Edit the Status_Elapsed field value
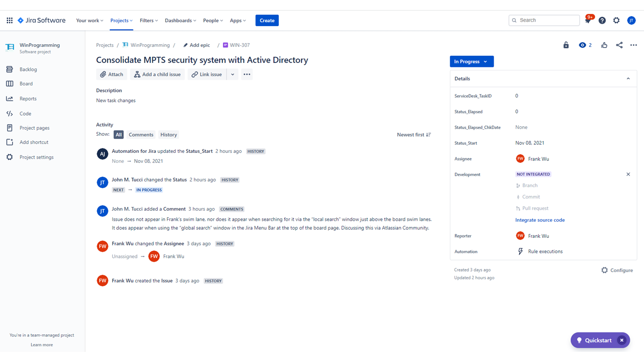This screenshot has width=644, height=362. click(517, 112)
